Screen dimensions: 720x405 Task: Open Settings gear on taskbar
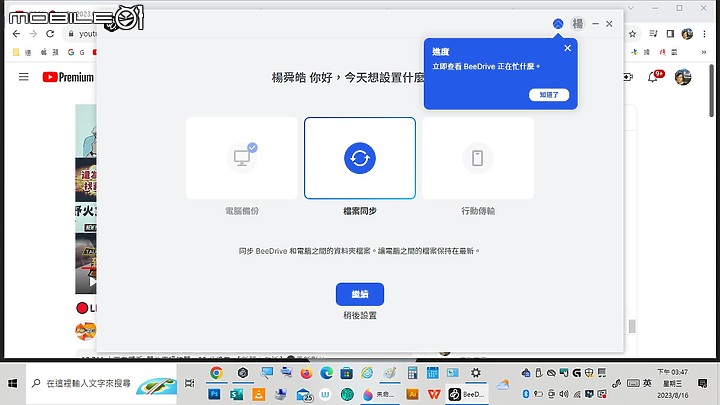coord(476,373)
